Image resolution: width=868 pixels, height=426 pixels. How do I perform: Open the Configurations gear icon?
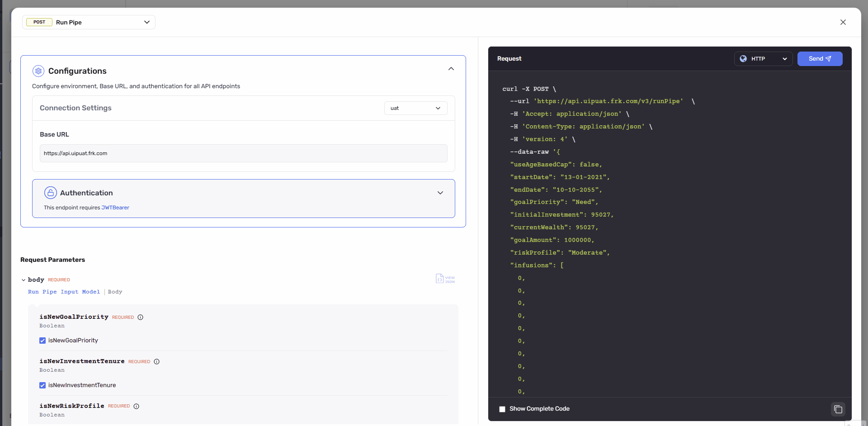38,71
